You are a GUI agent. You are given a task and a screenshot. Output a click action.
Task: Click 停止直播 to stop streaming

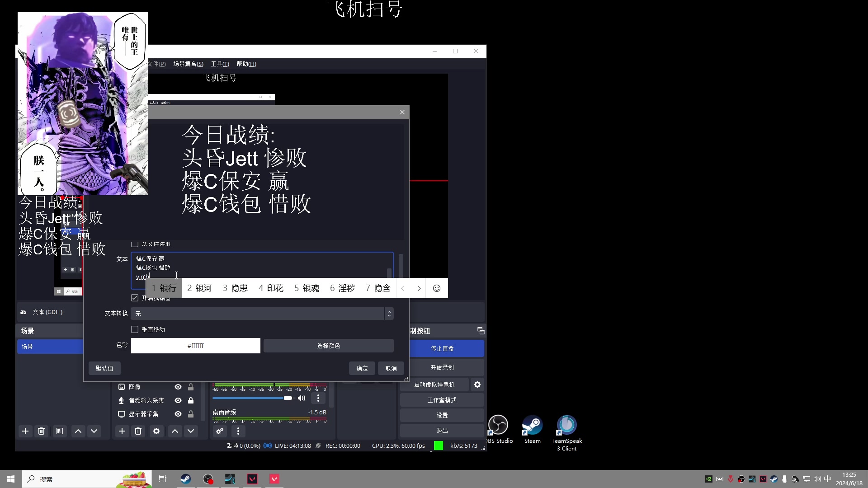[x=442, y=349]
